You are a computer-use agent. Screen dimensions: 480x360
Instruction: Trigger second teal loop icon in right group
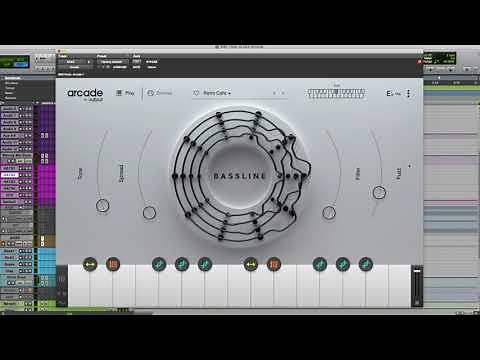343,265
